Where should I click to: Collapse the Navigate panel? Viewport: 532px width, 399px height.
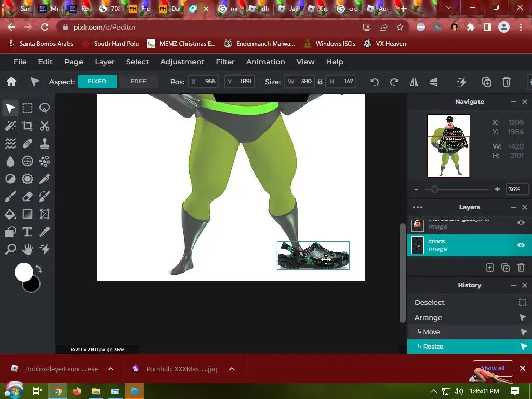[514, 102]
